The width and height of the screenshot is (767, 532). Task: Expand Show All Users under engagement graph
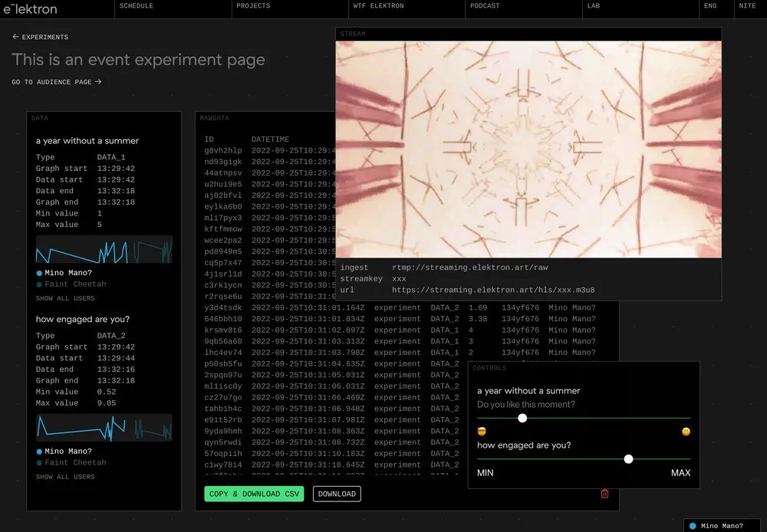click(x=65, y=477)
